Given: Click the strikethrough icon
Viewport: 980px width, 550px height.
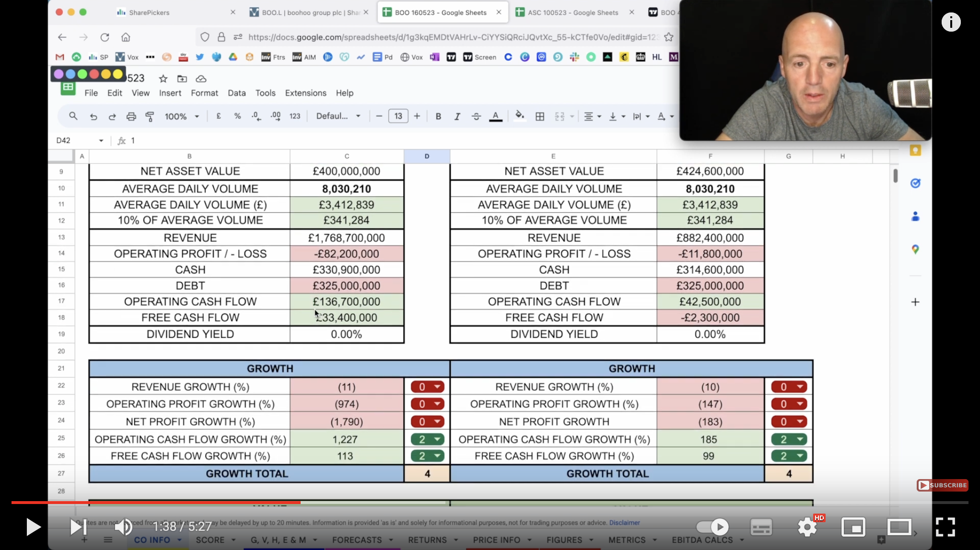Looking at the screenshot, I should 476,116.
